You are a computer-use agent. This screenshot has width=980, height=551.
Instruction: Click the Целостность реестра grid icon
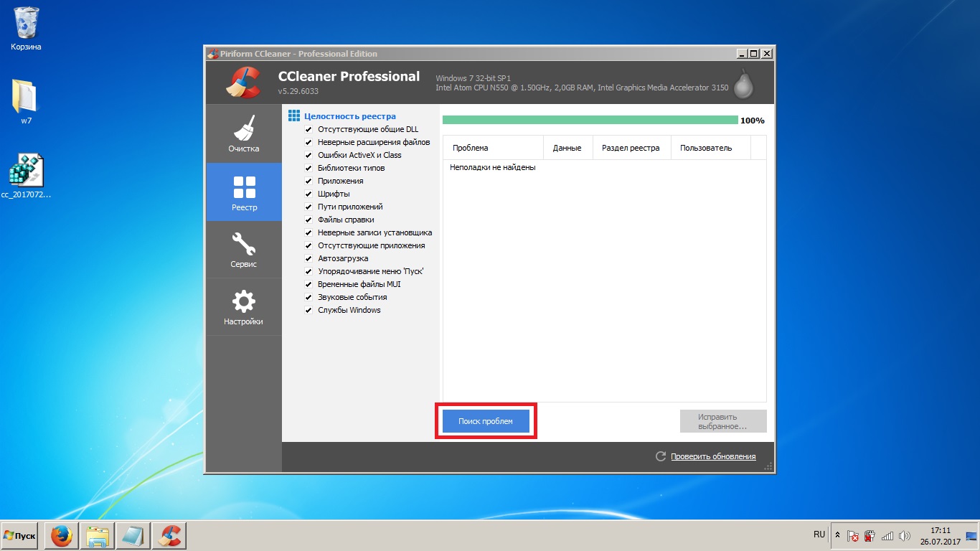click(293, 116)
